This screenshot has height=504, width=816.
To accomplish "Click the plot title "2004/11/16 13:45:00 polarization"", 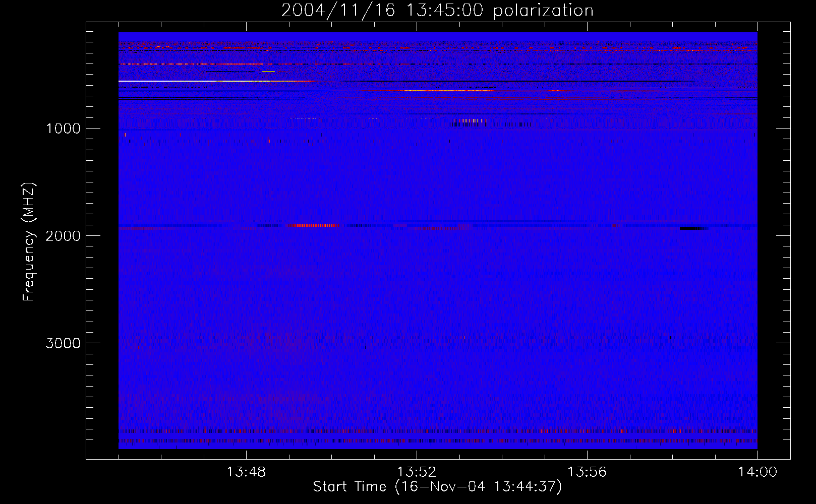I will [x=437, y=10].
